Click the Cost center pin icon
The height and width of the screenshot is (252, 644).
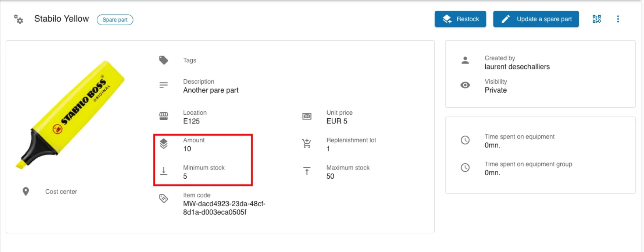26,191
